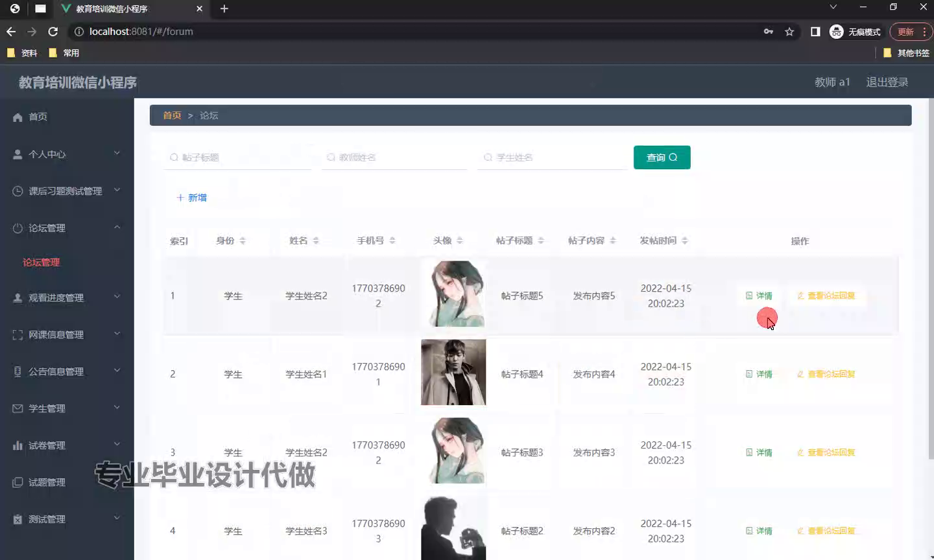Click the copy icon beside 试题管理
This screenshot has width=934, height=560.
pyautogui.click(x=18, y=482)
